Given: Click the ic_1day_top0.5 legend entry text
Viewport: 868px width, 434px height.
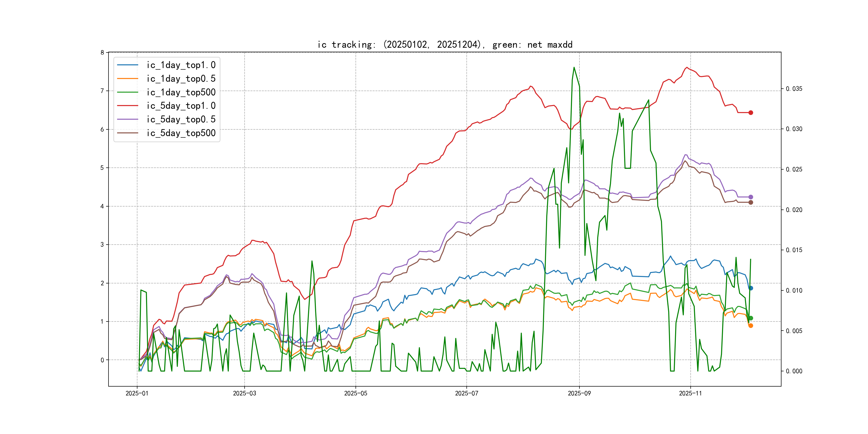Looking at the screenshot, I should pyautogui.click(x=181, y=78).
